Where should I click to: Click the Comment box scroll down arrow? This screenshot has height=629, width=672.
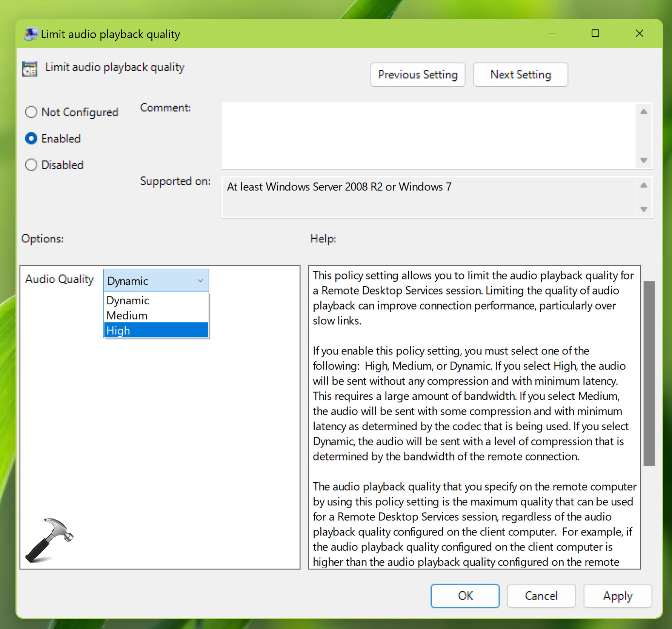pos(644,160)
